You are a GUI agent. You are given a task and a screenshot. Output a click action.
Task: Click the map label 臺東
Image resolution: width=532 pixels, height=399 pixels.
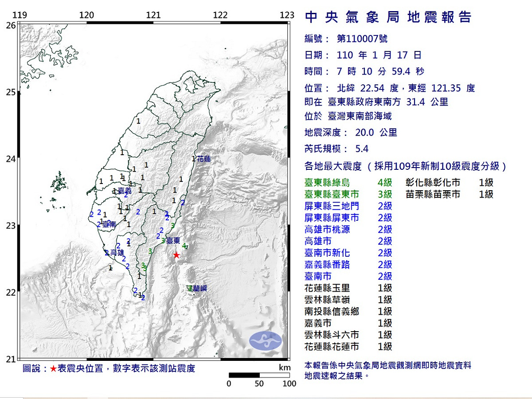[x=173, y=241]
